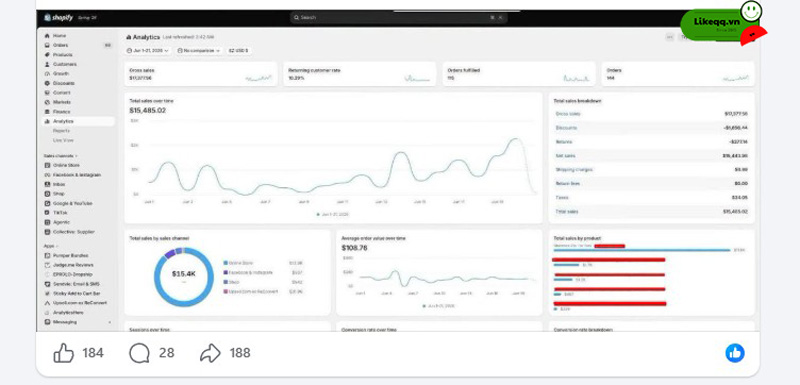Open Total sales by sales channel report
Image resolution: width=800 pixels, height=385 pixels.
(x=159, y=238)
